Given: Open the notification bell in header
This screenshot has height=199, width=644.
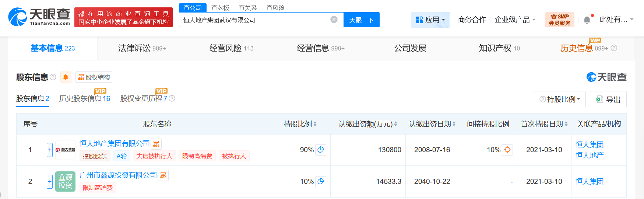Looking at the screenshot, I should (x=587, y=20).
